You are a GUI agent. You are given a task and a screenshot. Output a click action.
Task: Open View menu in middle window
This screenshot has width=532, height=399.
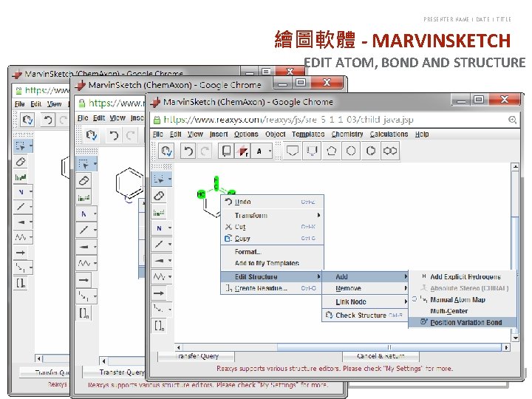tap(117, 118)
